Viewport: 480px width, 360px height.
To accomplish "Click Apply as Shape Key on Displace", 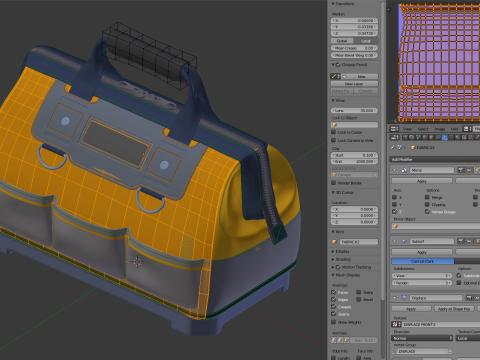I will 454,309.
